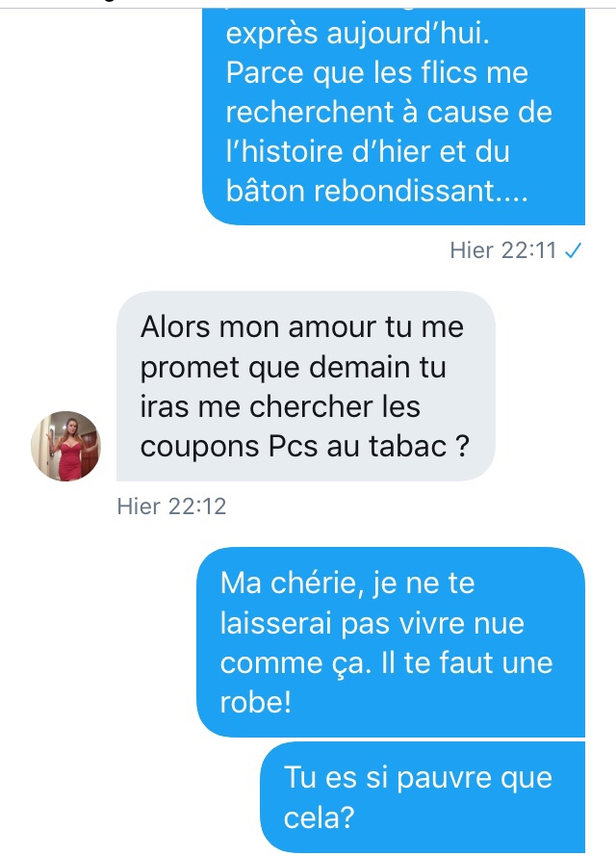This screenshot has height=856, width=616.
Task: Click the blue read-receipt checkmark
Action: point(573,250)
